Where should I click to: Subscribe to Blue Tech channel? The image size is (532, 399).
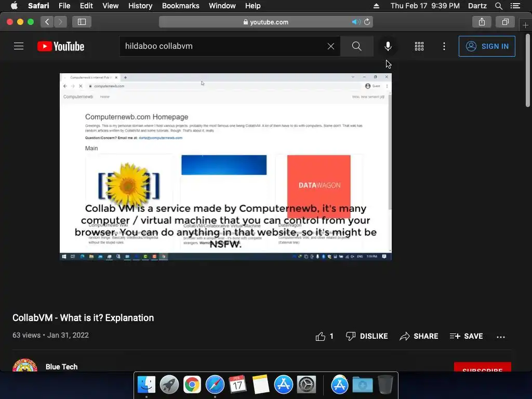click(x=483, y=367)
